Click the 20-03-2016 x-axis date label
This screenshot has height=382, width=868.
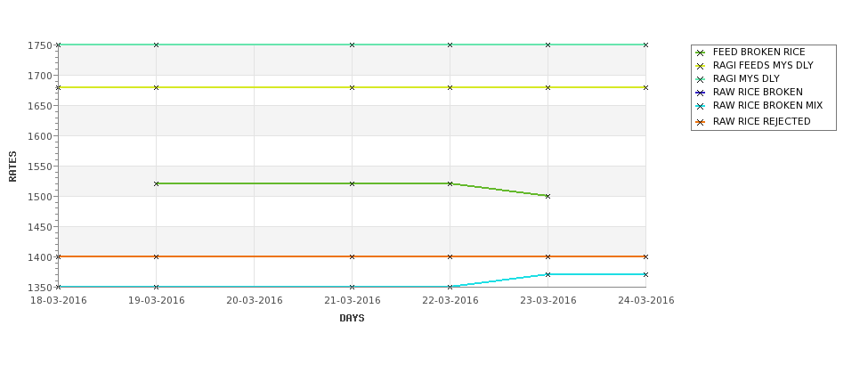coord(254,301)
